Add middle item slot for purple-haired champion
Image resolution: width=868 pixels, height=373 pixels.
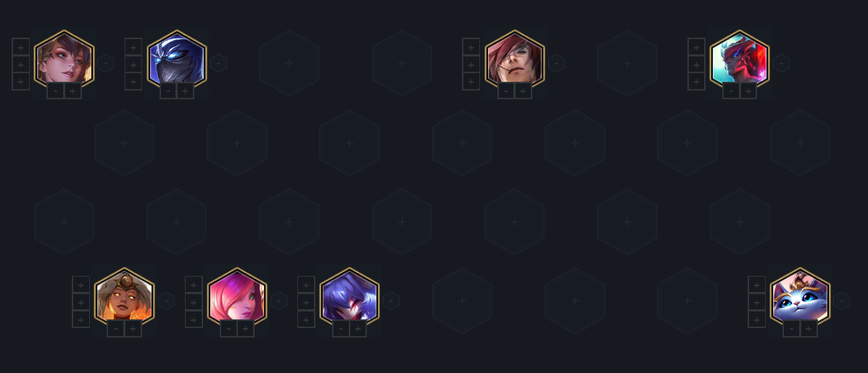click(x=306, y=302)
